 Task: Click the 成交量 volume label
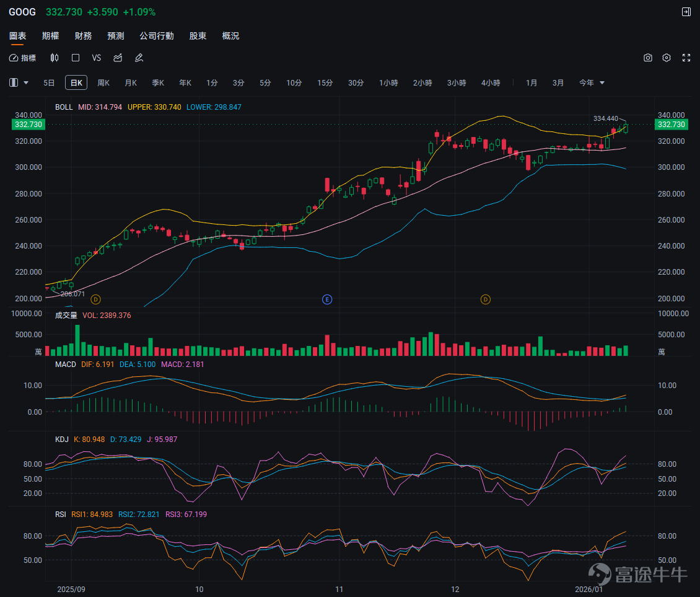pos(66,316)
